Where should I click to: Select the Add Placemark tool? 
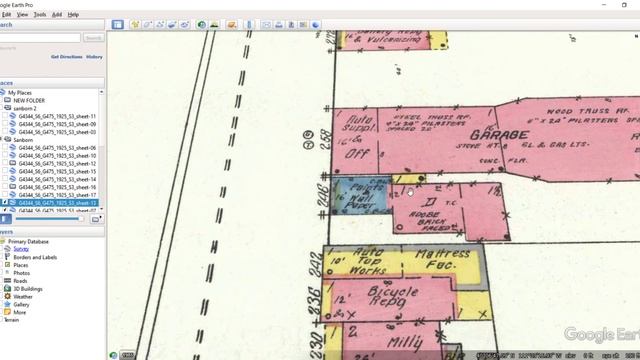[x=135, y=24]
